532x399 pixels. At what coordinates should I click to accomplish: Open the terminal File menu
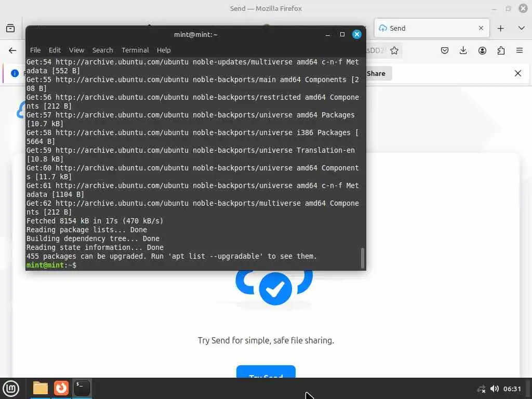[x=35, y=50]
